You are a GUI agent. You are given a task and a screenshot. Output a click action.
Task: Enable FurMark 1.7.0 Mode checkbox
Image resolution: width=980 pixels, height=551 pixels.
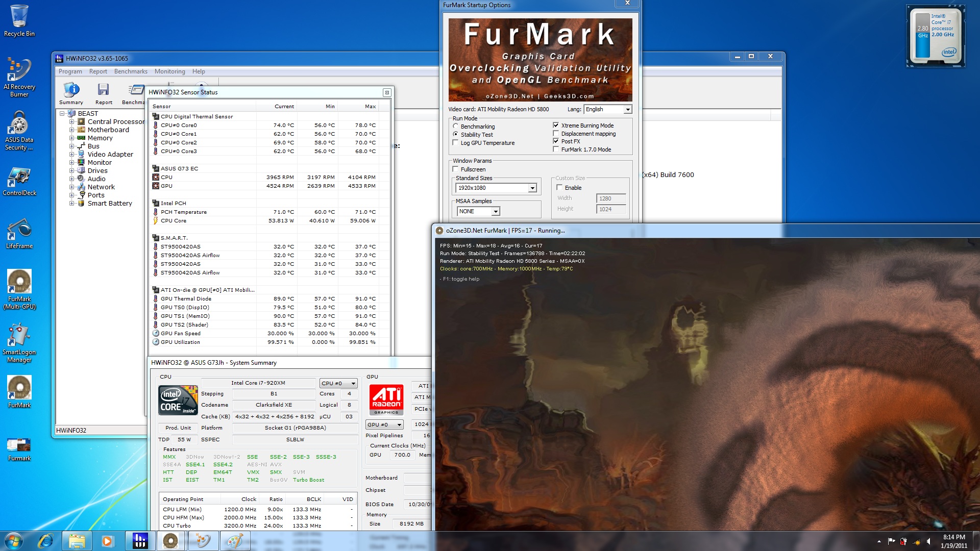click(x=556, y=149)
